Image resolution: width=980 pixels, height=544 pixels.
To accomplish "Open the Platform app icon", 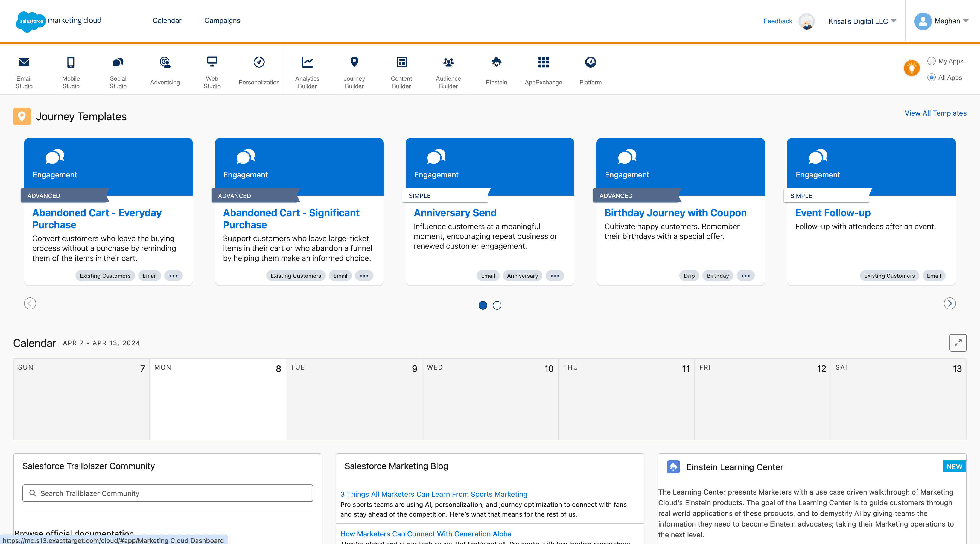I will 590,62.
